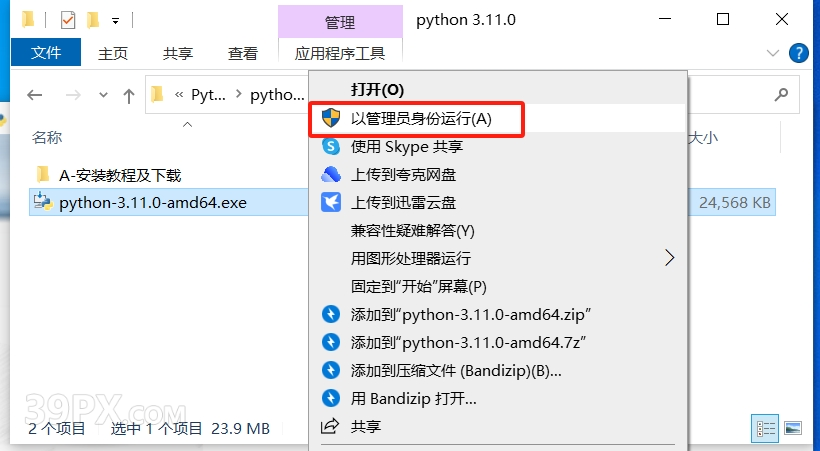Click the 迅雷云盘 bird icon
820x451 pixels.
click(331, 202)
